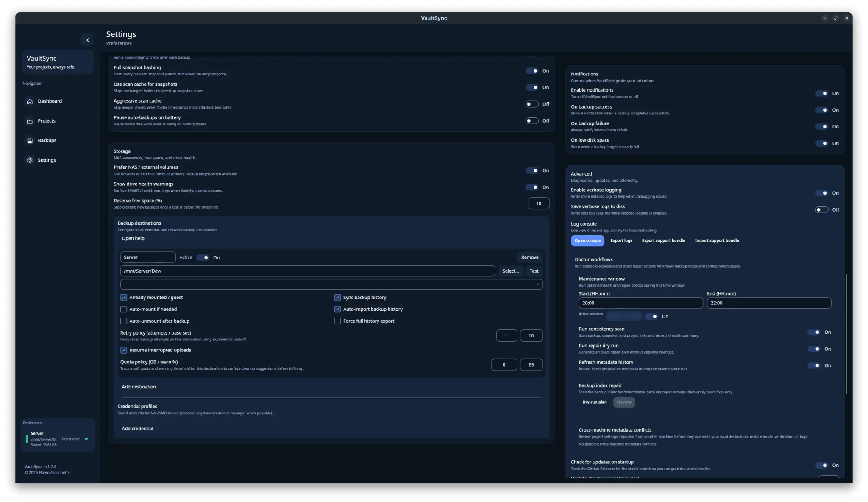Uncheck Already mounted / guest
The width and height of the screenshot is (868, 502).
(123, 297)
